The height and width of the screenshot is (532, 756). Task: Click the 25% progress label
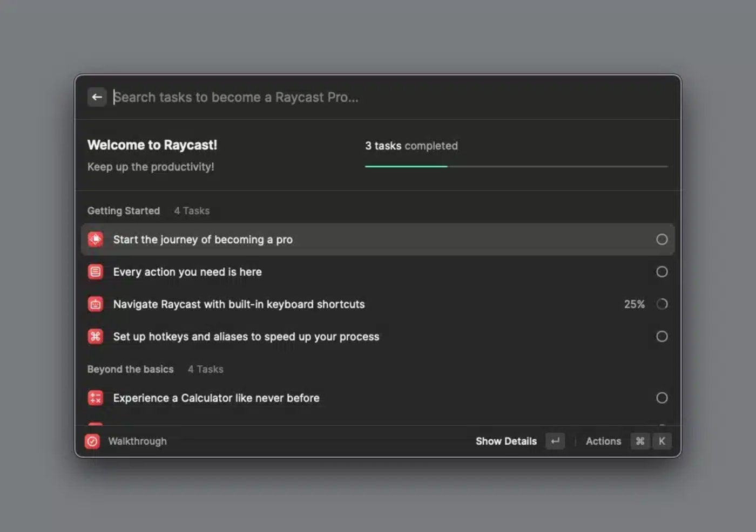[634, 304]
